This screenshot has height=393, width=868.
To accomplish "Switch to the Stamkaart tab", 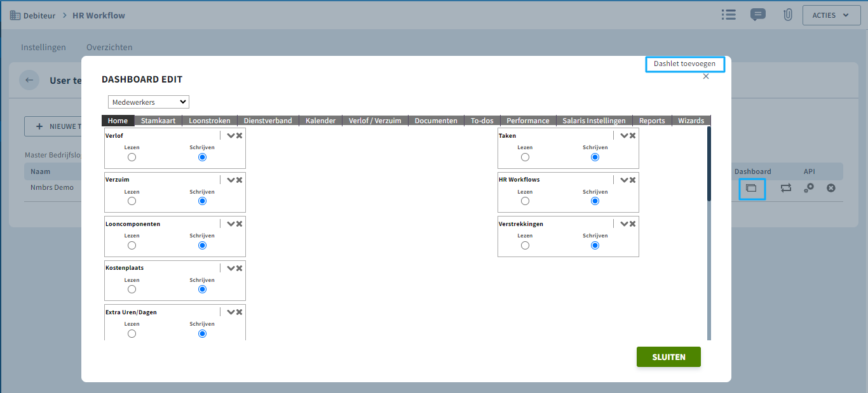I will tap(158, 121).
